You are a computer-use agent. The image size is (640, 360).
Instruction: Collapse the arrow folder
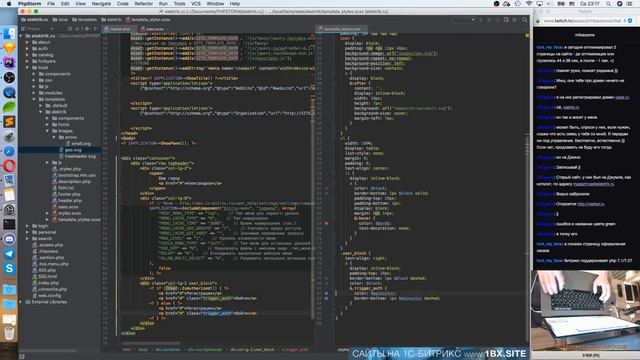tap(53, 137)
